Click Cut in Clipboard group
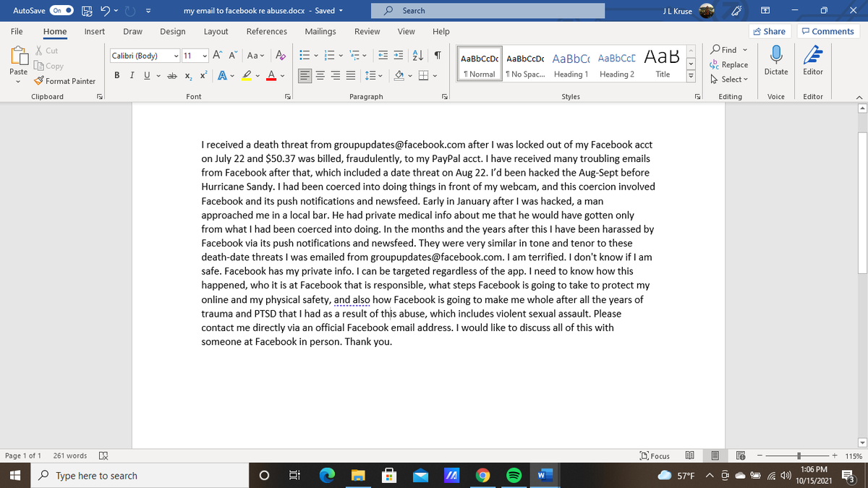This screenshot has height=488, width=868. click(46, 51)
